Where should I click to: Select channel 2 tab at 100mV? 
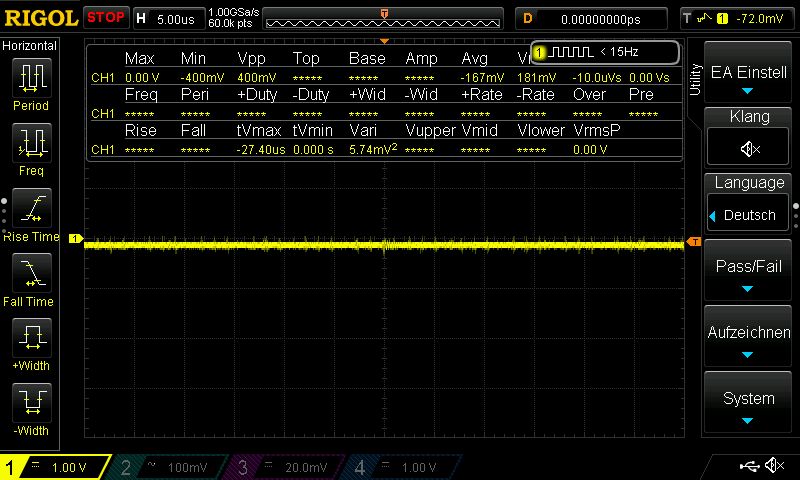168,467
